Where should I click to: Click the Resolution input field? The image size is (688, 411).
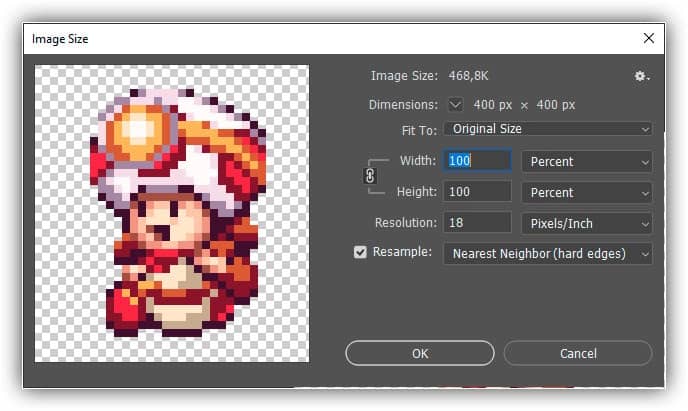tap(477, 223)
